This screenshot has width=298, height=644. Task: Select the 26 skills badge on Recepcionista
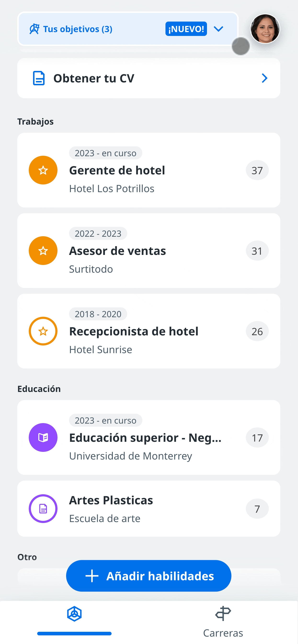pyautogui.click(x=257, y=331)
